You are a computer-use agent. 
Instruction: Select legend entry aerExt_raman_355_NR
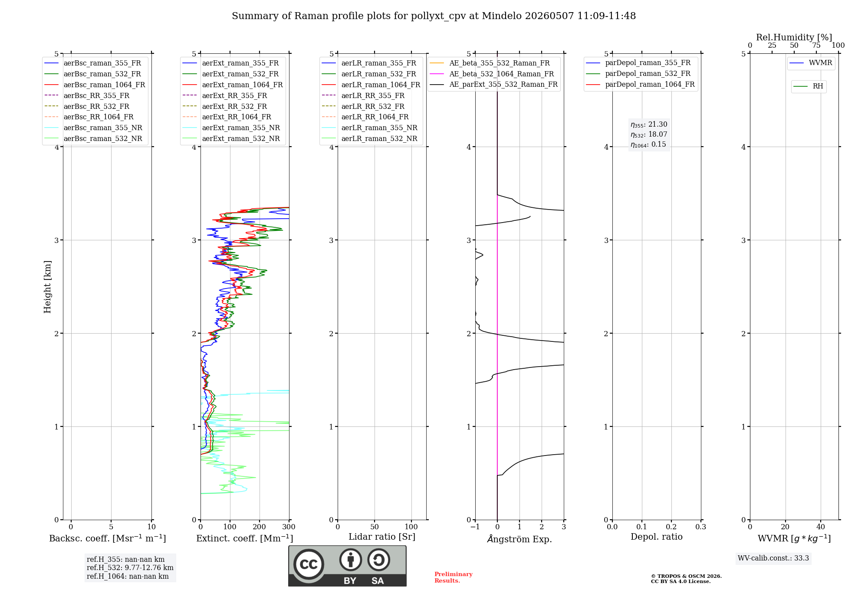(231, 128)
